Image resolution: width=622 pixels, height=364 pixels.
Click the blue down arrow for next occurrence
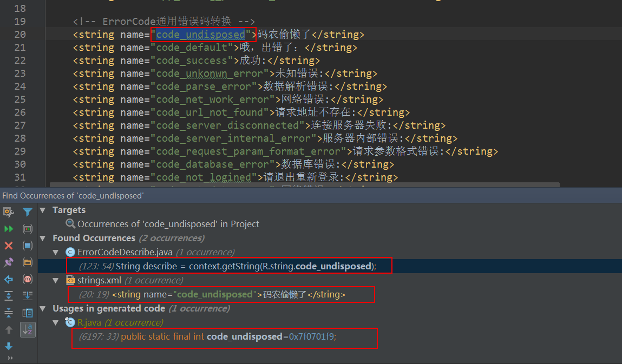click(9, 346)
